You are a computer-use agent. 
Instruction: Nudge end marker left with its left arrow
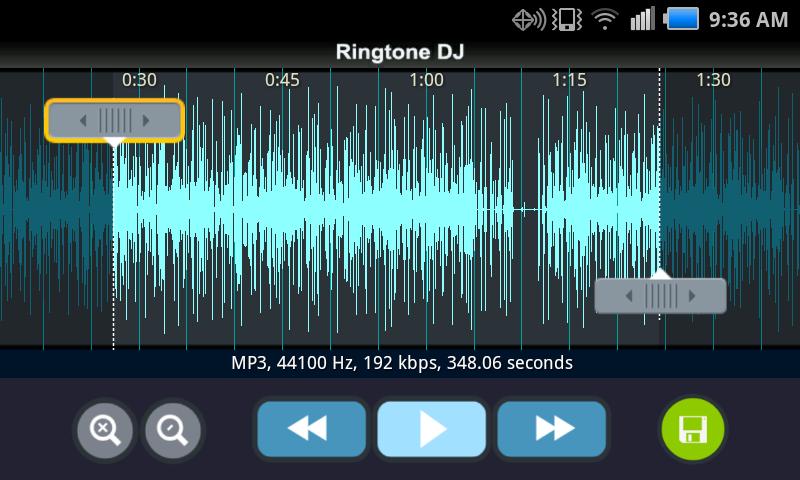point(629,296)
